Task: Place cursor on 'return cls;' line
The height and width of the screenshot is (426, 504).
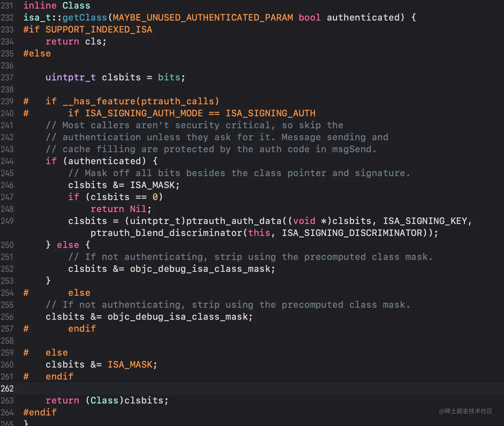Action: tap(76, 42)
